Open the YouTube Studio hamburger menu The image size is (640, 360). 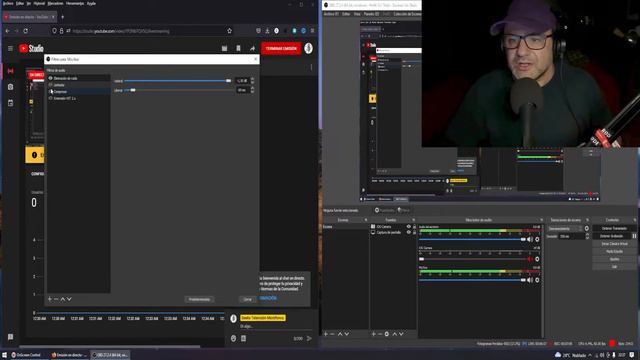(x=10, y=49)
